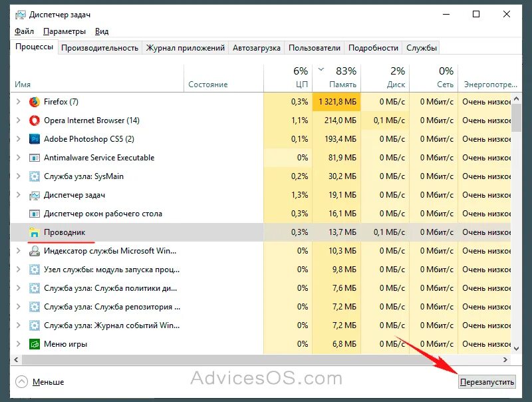The width and height of the screenshot is (532, 402).
Task: Click the Диспетчер задач process icon in list
Action: (x=35, y=195)
